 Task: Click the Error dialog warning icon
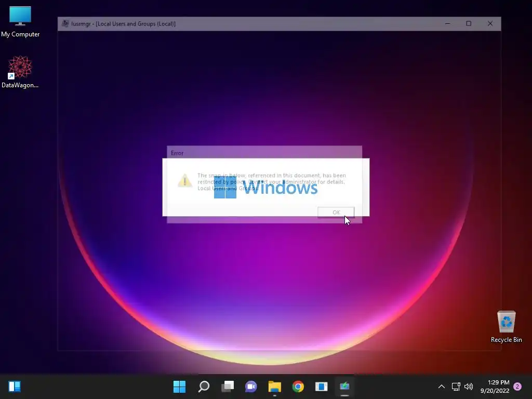[185, 180]
